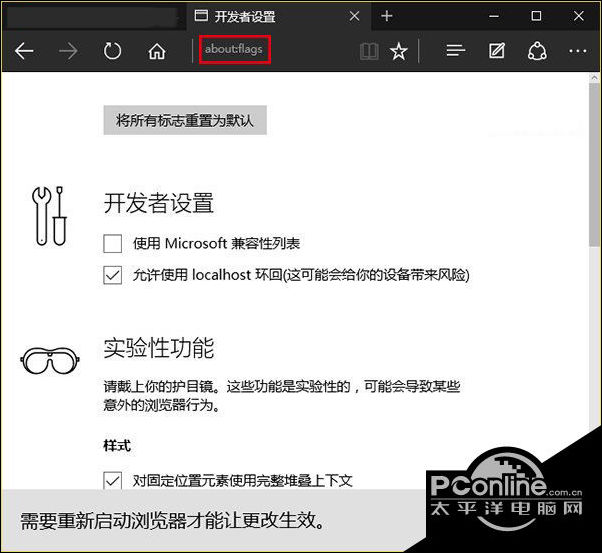Image resolution: width=602 pixels, height=553 pixels.
Task: Click 需要重新启动浏览器才能让更改生效 notice
Action: coord(173,521)
